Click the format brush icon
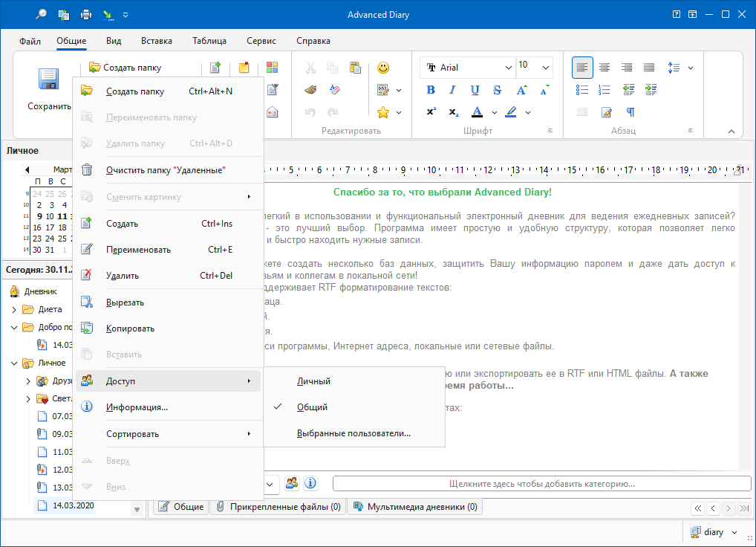756x547 pixels. coord(310,90)
